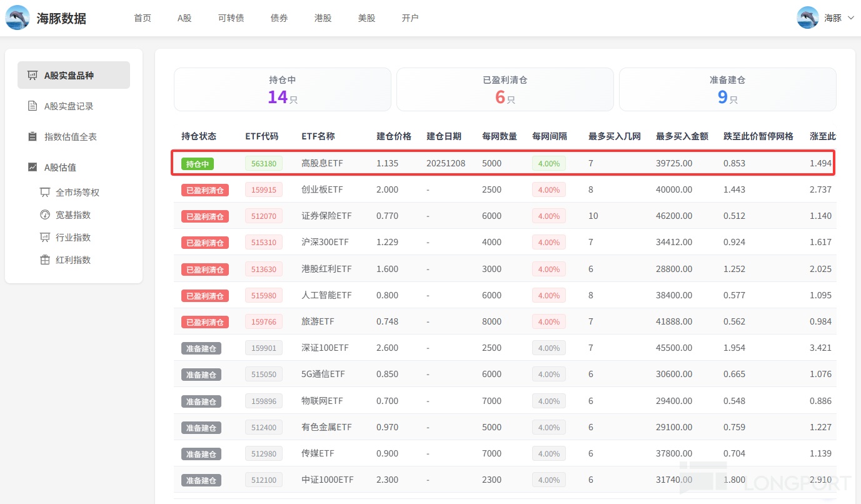Click the 创业板ETF 已盈利清仓 status tag
Viewport: 861px width, 504px height.
205,190
